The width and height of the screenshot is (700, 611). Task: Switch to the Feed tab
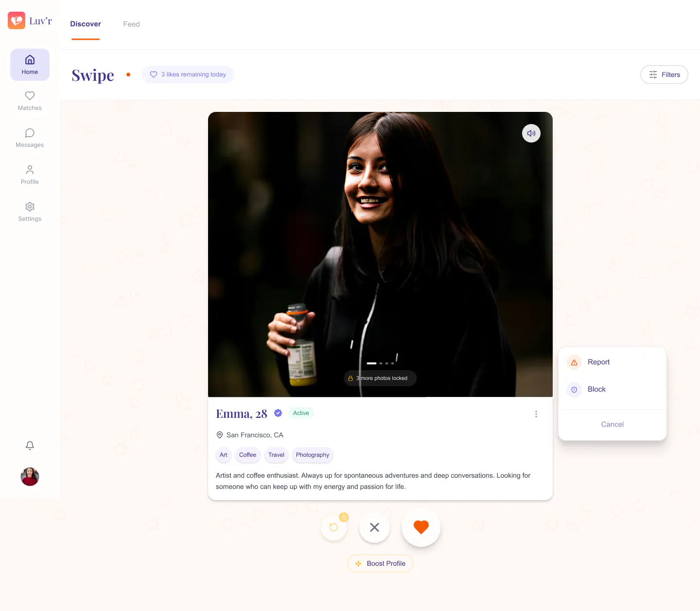coord(131,24)
